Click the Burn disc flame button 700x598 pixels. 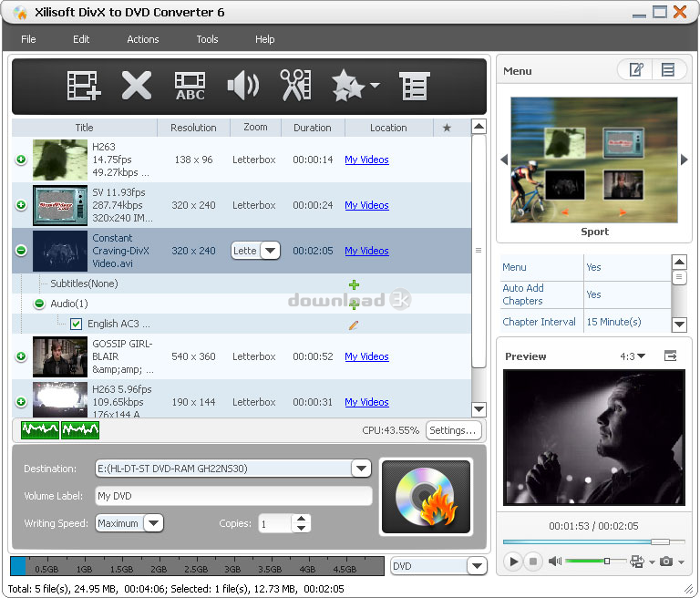[x=426, y=497]
